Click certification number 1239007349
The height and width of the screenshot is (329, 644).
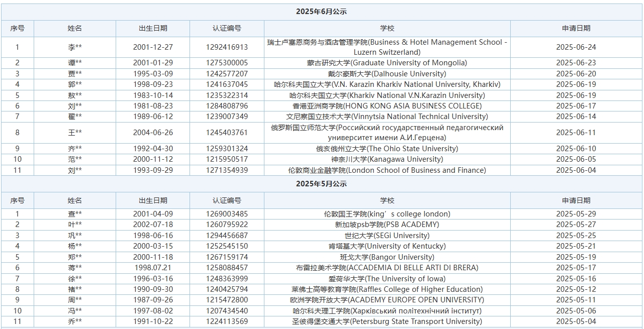click(x=227, y=117)
